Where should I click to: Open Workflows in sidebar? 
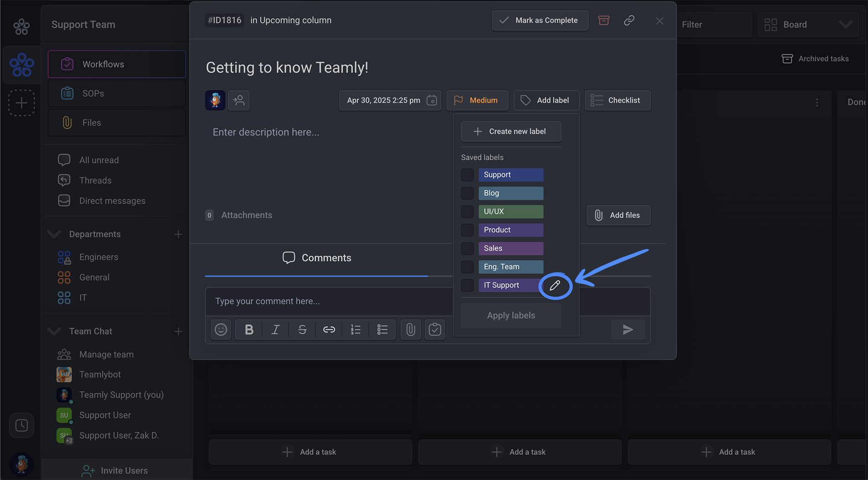point(117,64)
